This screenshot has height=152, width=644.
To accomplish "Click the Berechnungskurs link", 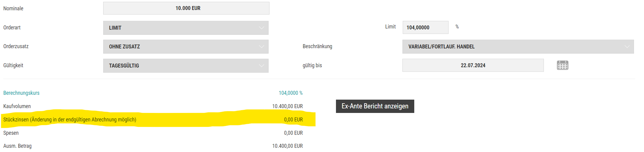I will pos(21,93).
